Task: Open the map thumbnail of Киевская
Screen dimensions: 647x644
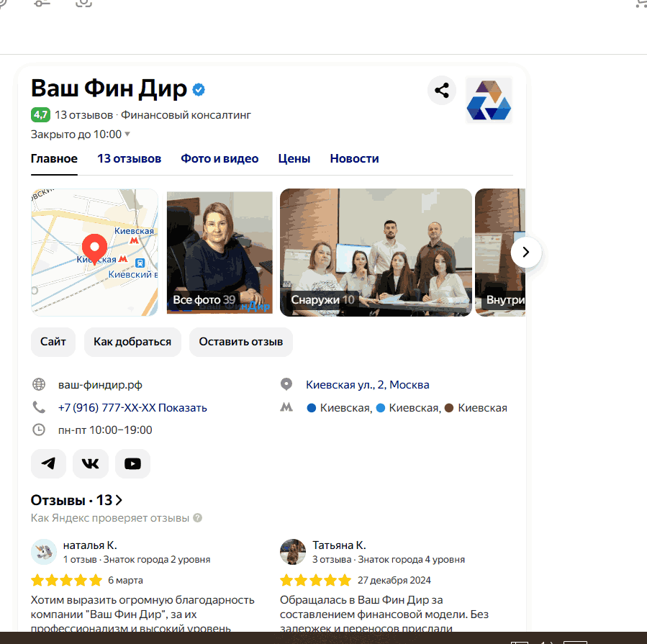Action: click(x=94, y=253)
